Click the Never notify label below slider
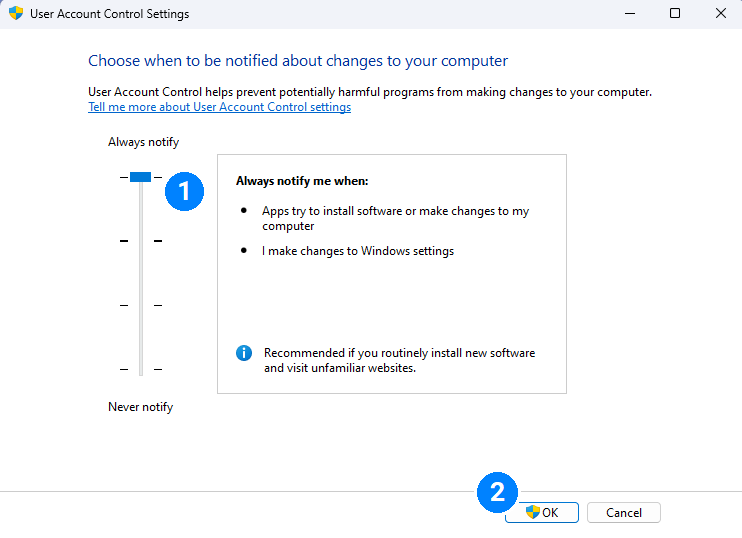Image resolution: width=742 pixels, height=538 pixels. (x=140, y=407)
